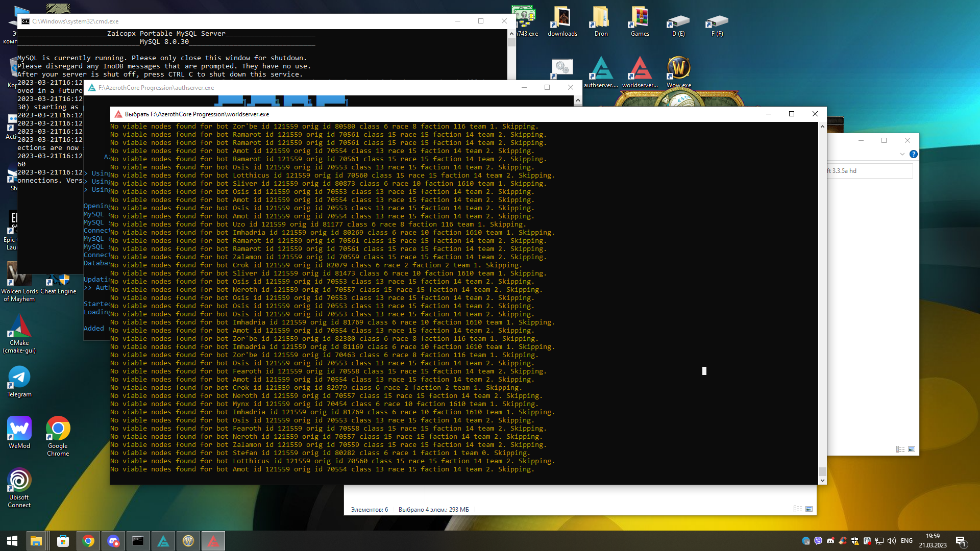Click the Discord taskbar button

click(x=113, y=541)
